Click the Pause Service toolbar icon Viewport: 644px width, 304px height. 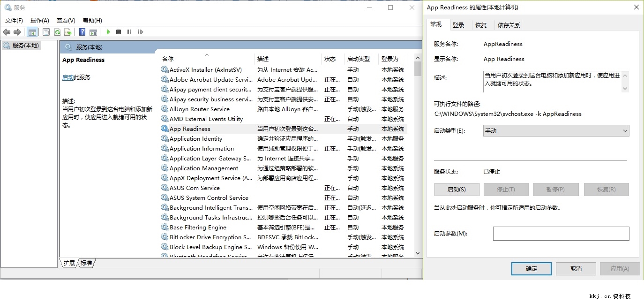tap(129, 32)
